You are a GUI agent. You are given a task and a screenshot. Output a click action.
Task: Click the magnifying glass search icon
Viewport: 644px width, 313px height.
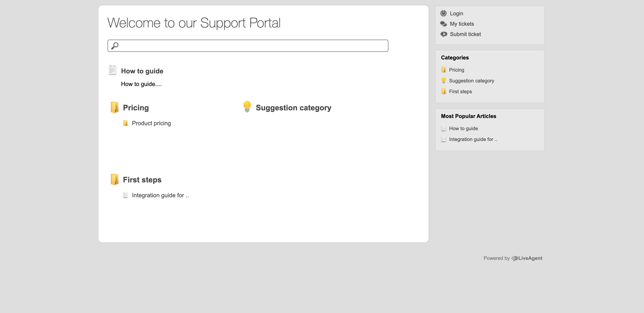[x=115, y=45]
